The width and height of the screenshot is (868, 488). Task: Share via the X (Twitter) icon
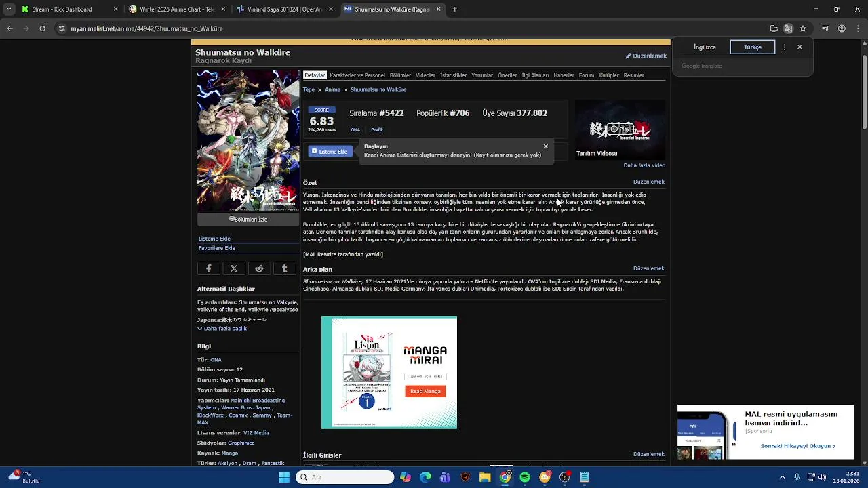[234, 269]
